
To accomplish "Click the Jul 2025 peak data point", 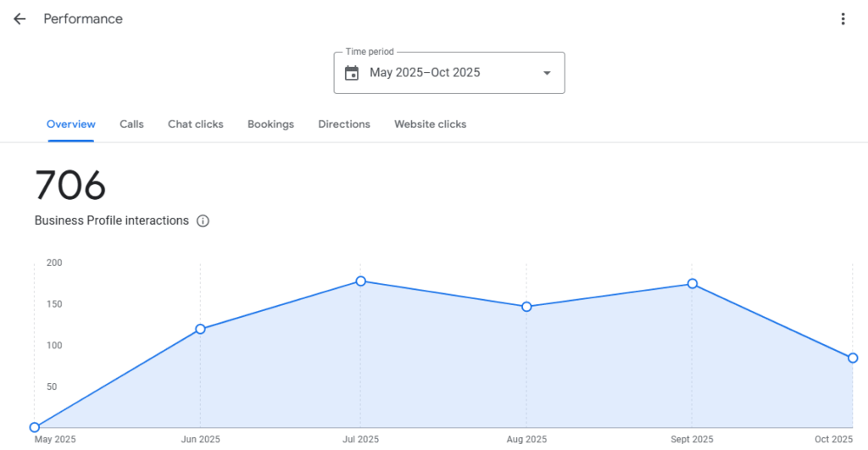I will tap(361, 281).
